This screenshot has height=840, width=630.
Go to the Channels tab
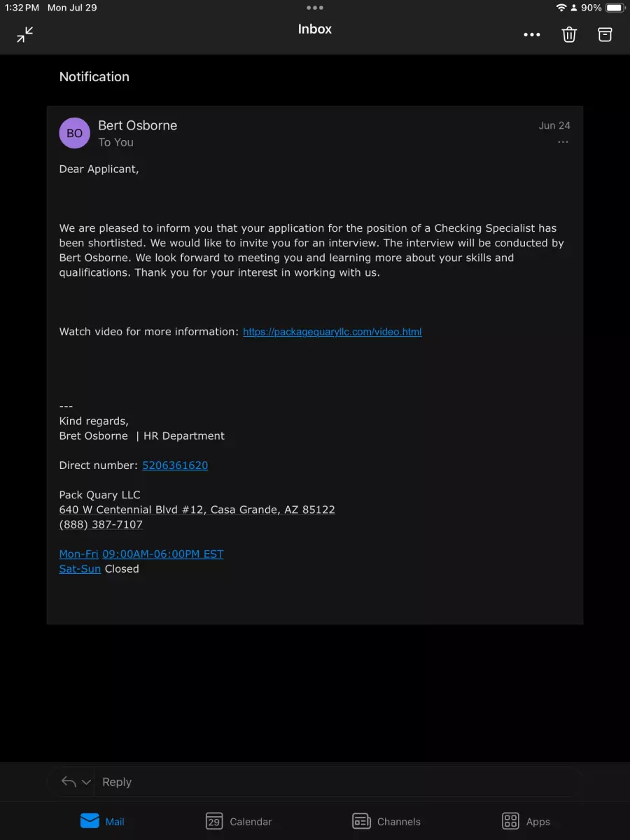point(386,821)
